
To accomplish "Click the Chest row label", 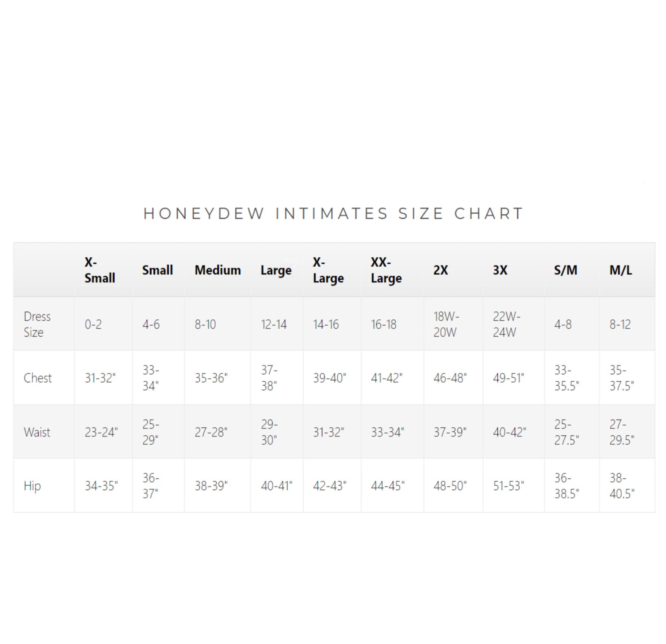I will pos(37,378).
